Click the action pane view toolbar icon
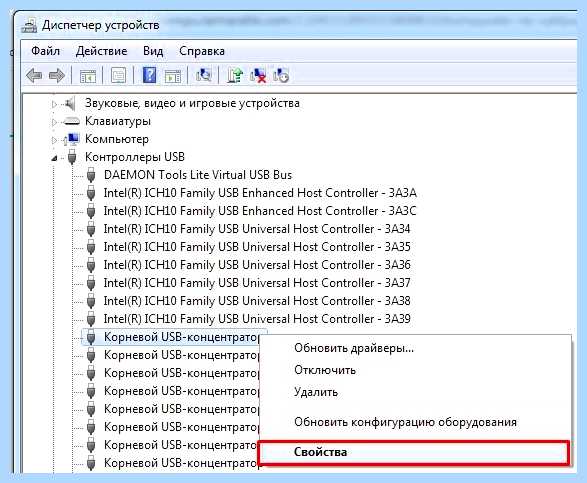This screenshot has width=587, height=483. click(x=173, y=76)
